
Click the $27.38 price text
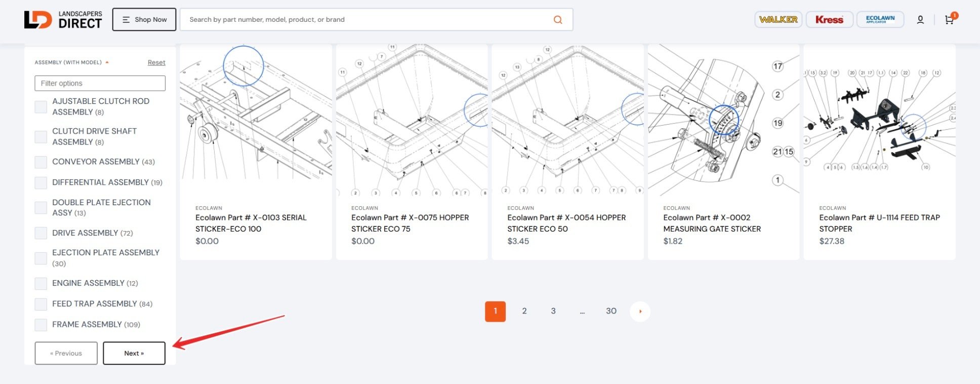coord(832,241)
